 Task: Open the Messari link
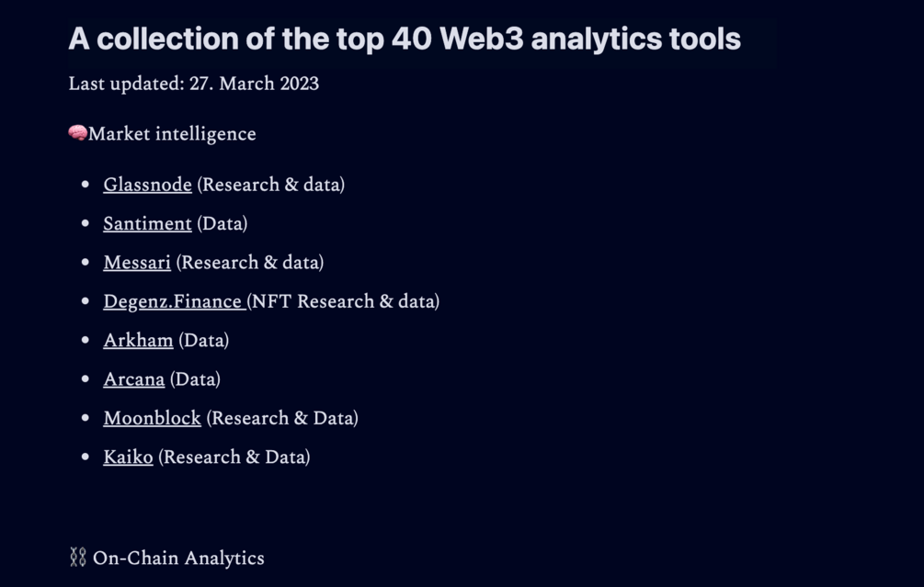[137, 263]
